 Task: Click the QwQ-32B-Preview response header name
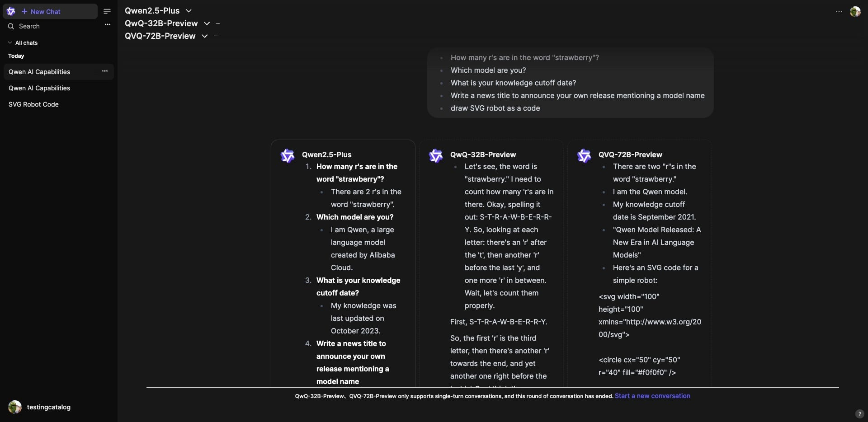click(483, 155)
